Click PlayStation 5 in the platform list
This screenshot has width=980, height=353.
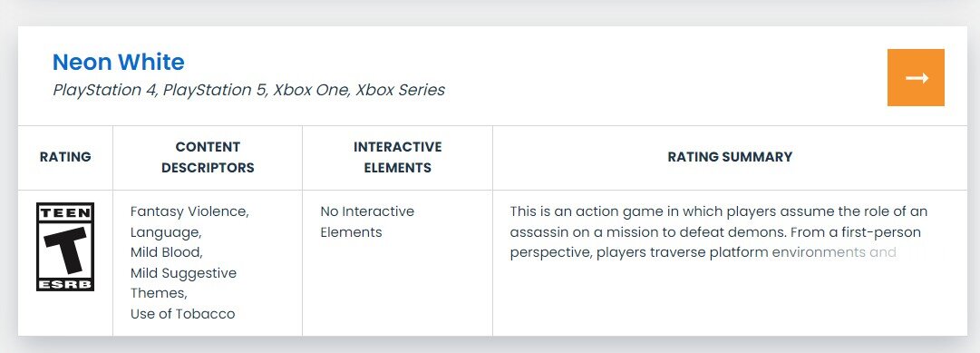click(x=216, y=90)
